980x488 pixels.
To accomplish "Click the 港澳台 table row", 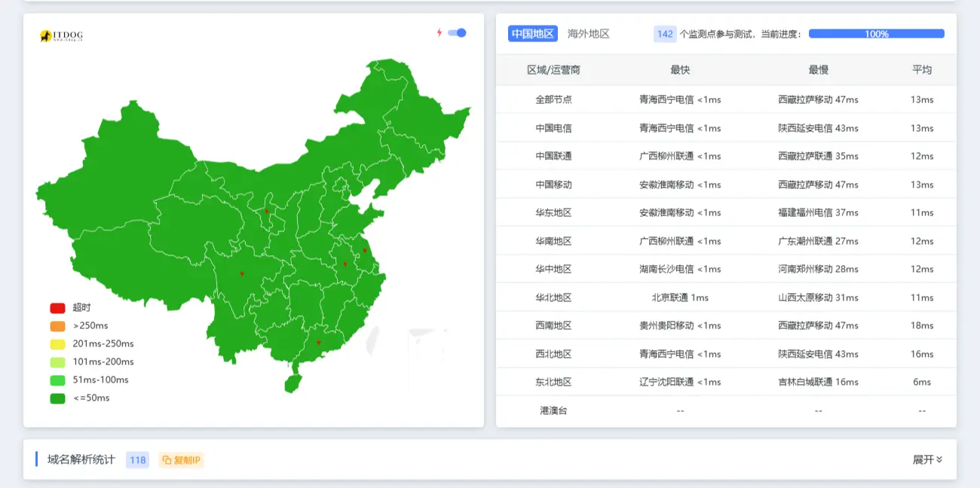I will click(555, 410).
